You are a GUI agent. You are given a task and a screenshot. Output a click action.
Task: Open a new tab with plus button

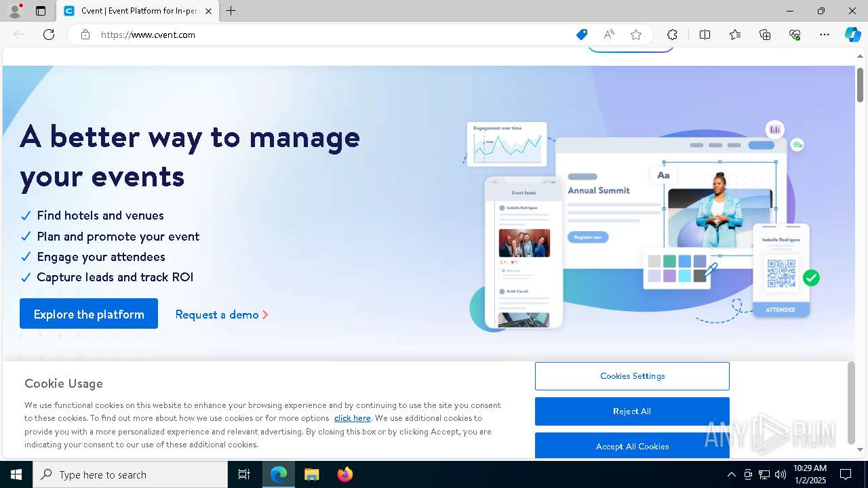click(231, 11)
